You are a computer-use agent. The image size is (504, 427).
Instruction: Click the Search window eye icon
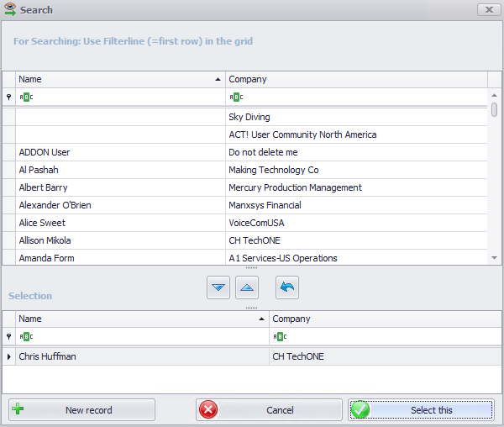click(x=10, y=9)
